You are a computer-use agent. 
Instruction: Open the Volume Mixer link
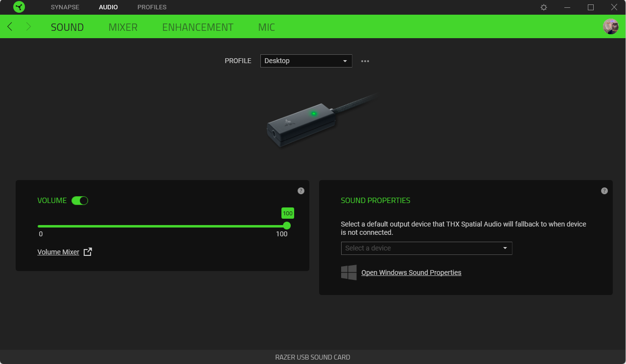click(x=58, y=252)
